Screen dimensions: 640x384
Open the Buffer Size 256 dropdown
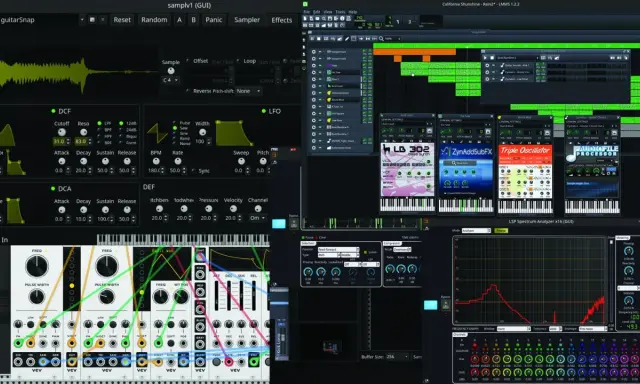(x=397, y=357)
